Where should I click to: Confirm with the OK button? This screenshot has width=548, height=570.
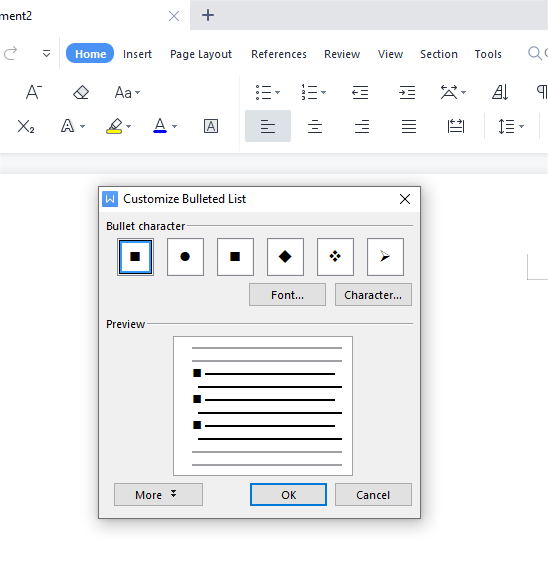(288, 495)
